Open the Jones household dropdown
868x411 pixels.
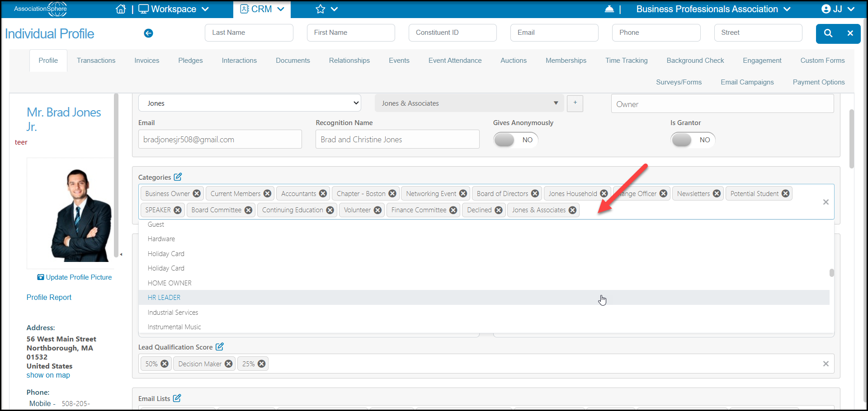250,103
